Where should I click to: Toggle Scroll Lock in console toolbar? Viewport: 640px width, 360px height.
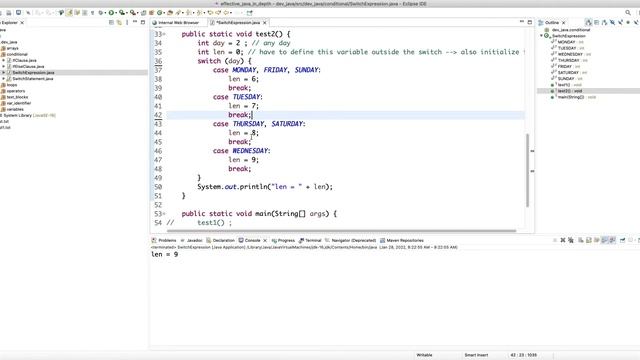pos(589,240)
